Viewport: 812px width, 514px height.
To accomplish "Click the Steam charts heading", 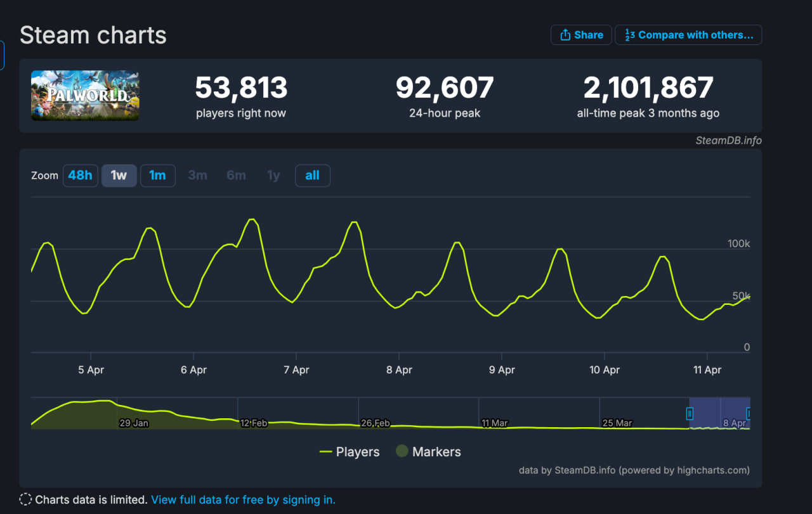I will [x=93, y=35].
